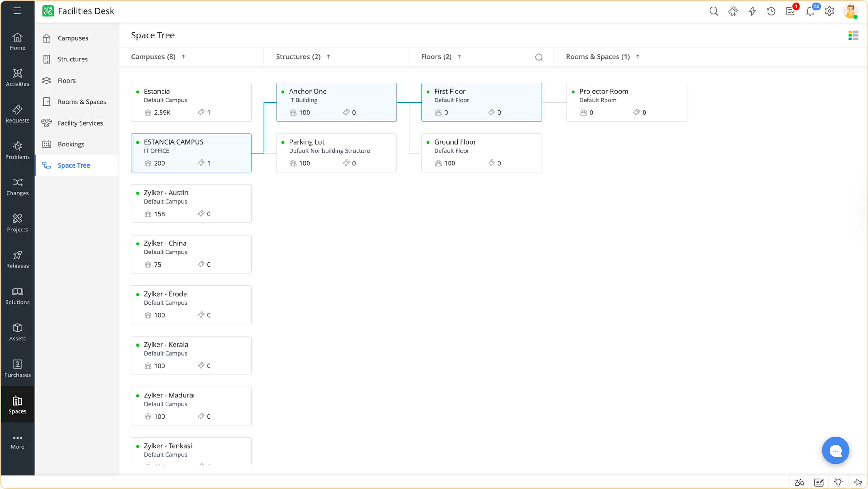Select Facility Services menu item
The width and height of the screenshot is (868, 489).
pyautogui.click(x=80, y=123)
